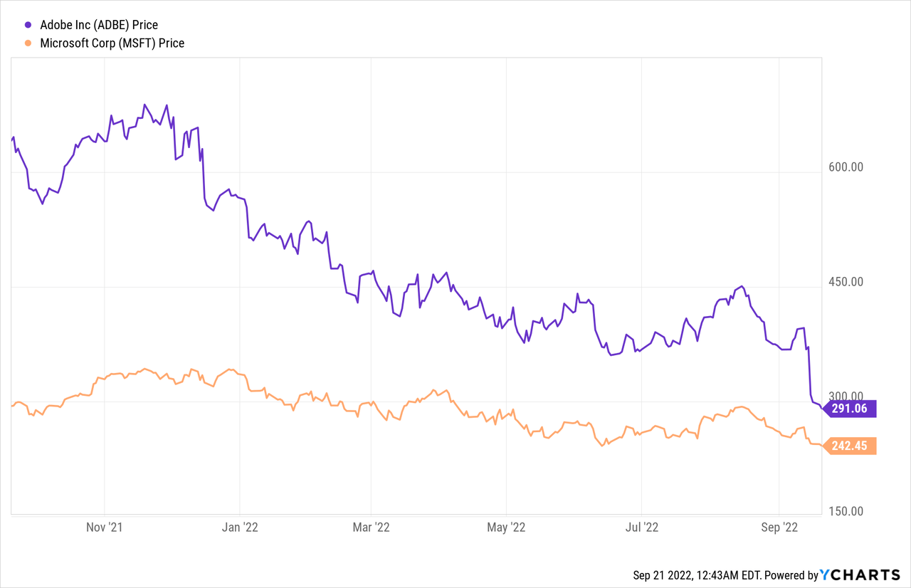Click the 300.00 price axis label
Image resolution: width=911 pixels, height=588 pixels.
tap(846, 396)
